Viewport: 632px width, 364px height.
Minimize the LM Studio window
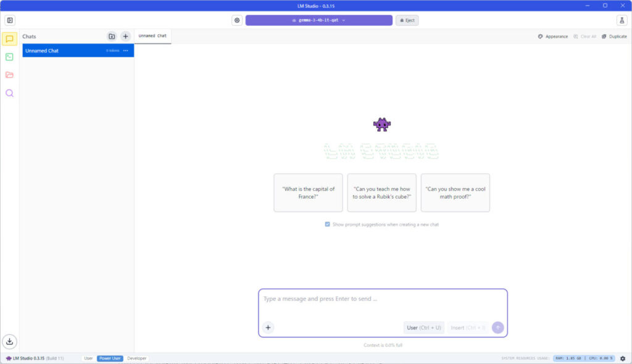point(588,6)
